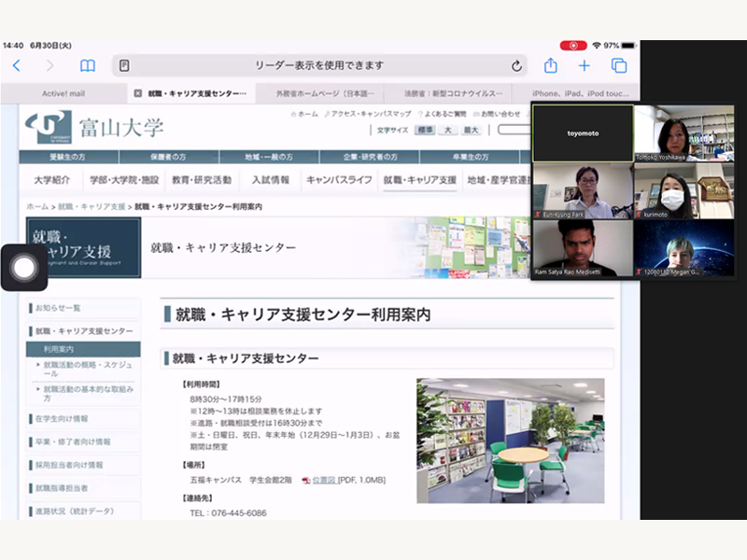747x560 pixels.
Task: Open the bookmarks book icon
Action: (x=88, y=65)
